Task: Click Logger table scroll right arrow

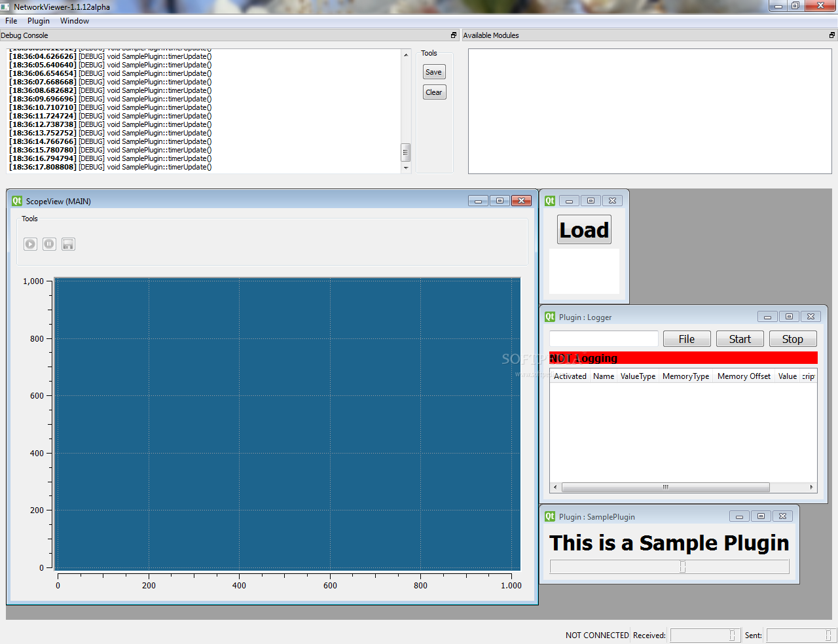Action: [x=812, y=487]
